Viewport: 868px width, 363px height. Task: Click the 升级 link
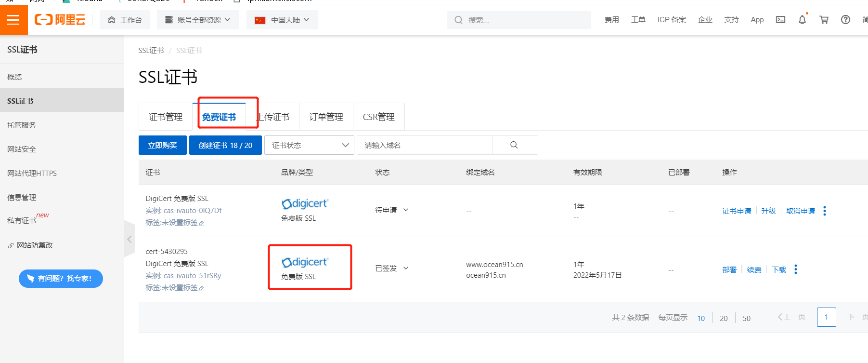[769, 211]
